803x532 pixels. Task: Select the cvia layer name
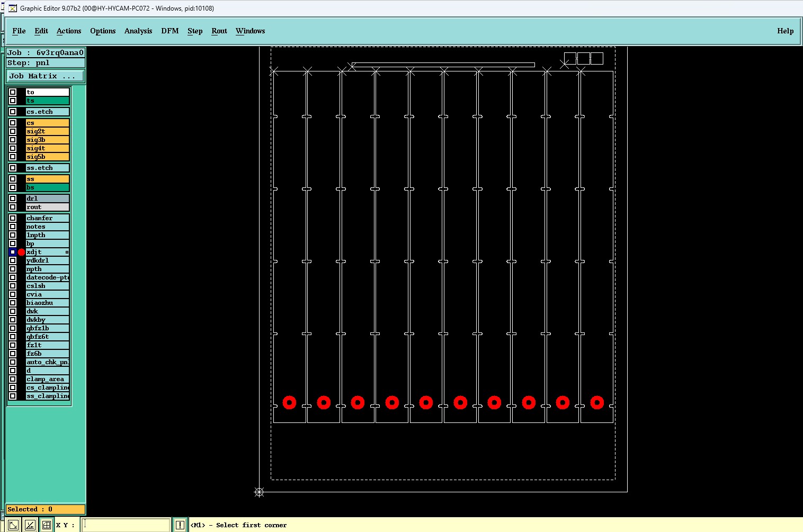(x=48, y=294)
